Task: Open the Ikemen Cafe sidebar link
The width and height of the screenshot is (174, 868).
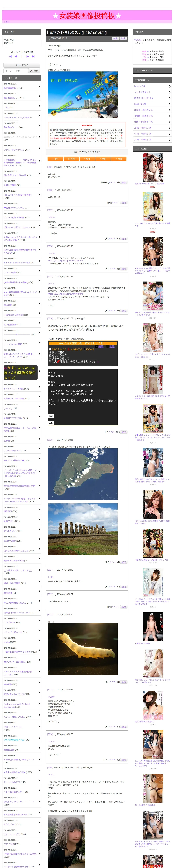Action: (x=140, y=86)
